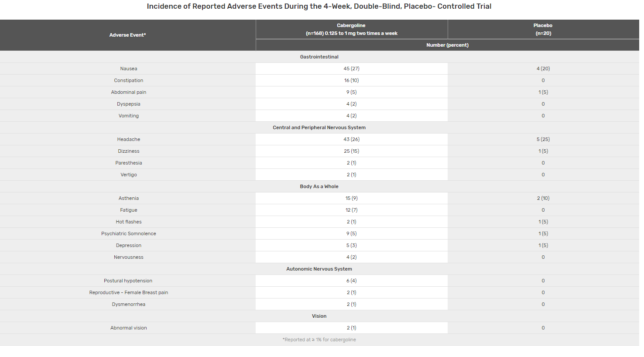This screenshot has height=357, width=644.
Task: Click the table title about Reported Adverse Events
Action: pos(319,7)
